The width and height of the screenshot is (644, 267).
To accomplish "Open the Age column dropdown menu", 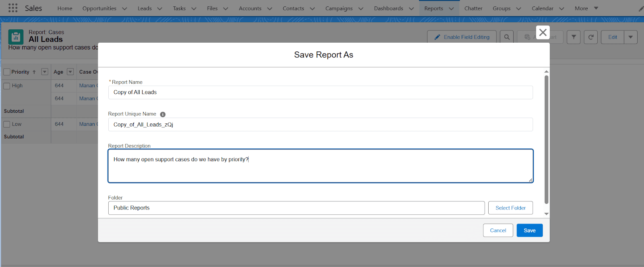I will [x=70, y=72].
